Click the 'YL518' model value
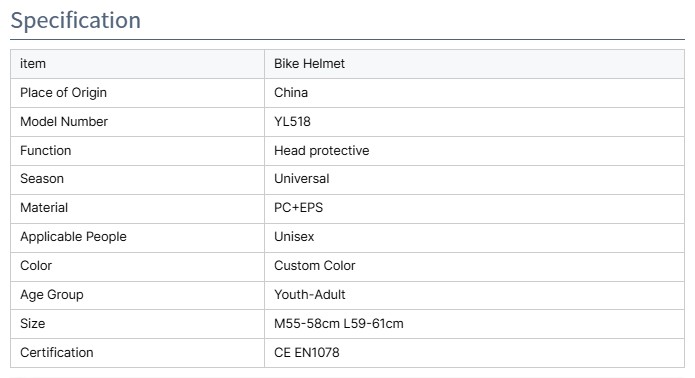This screenshot has height=378, width=695. point(292,121)
